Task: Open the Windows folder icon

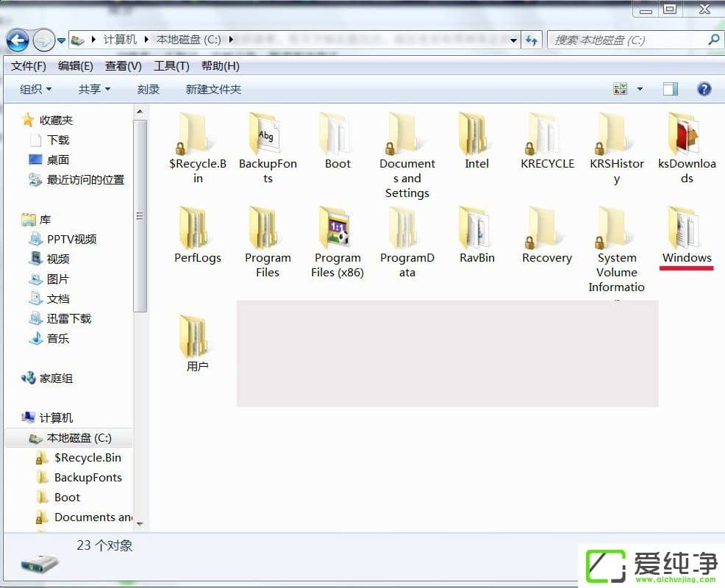Action: 686,229
